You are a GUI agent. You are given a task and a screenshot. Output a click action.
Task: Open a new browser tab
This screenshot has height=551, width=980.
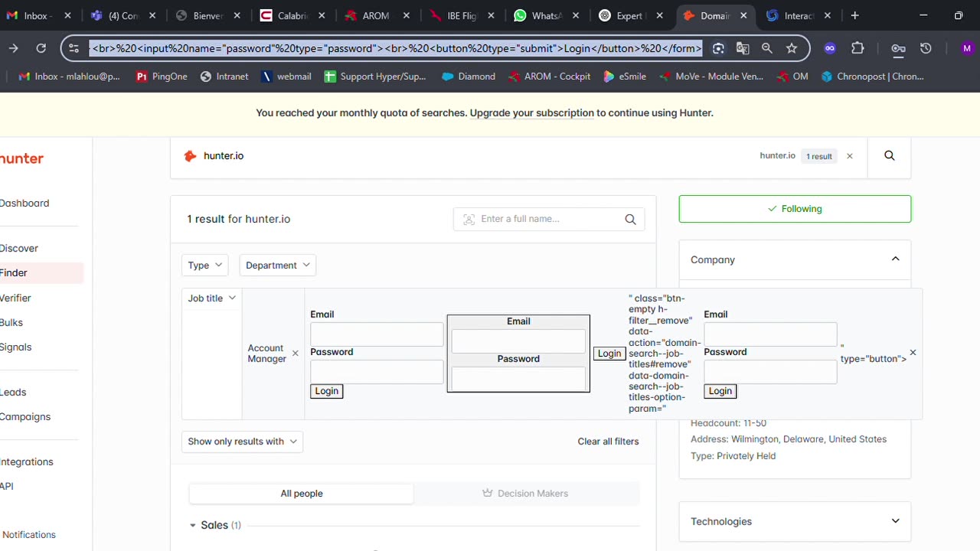(x=854, y=15)
